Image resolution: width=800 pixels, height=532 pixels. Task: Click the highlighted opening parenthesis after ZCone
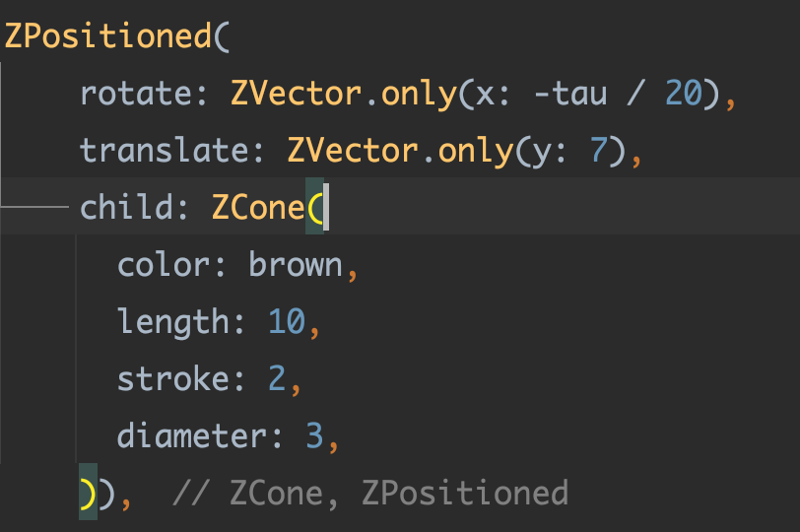[315, 207]
